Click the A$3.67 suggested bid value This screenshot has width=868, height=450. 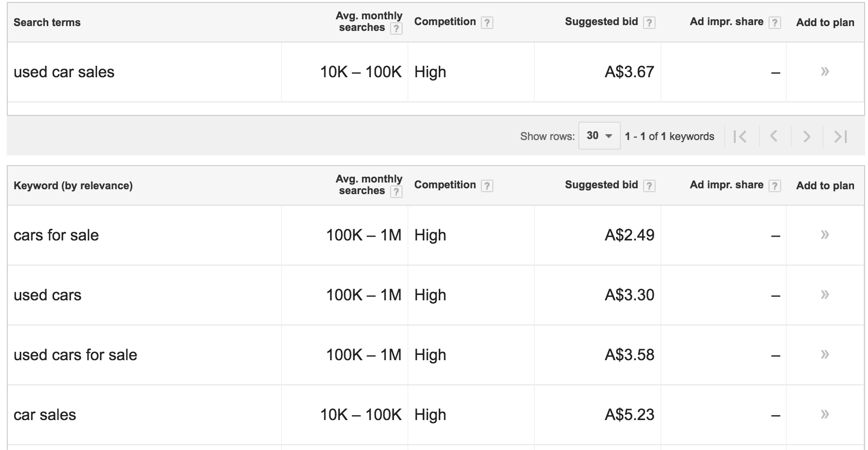coord(630,72)
